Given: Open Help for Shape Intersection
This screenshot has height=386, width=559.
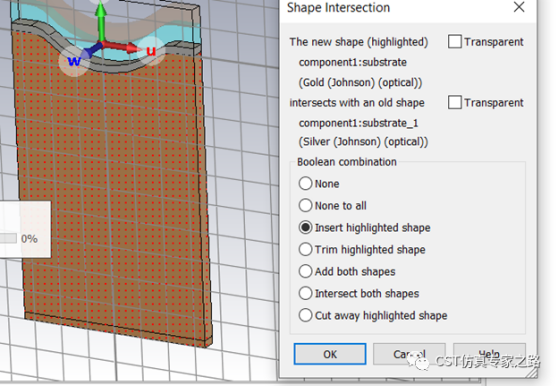Looking at the screenshot, I should 489,354.
